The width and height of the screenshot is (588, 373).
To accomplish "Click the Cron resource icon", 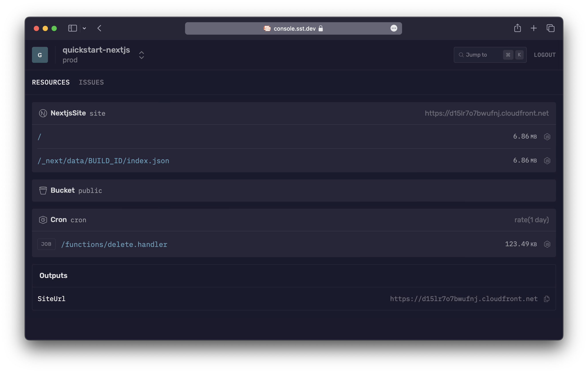I will [42, 220].
